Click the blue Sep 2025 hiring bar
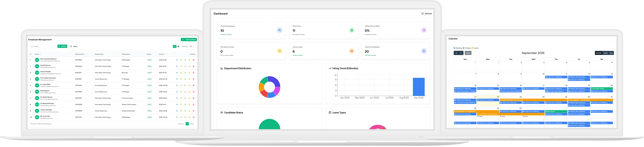The height and width of the screenshot is (147, 644). tap(419, 87)
